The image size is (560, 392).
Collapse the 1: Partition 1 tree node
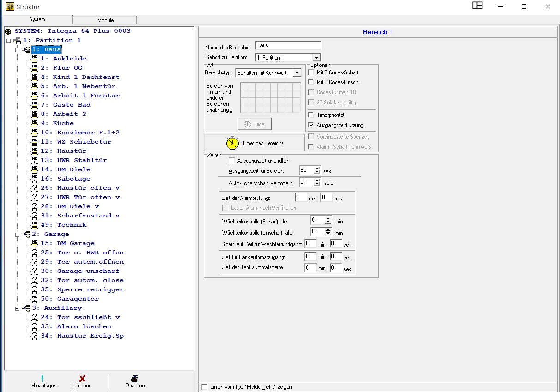8,40
